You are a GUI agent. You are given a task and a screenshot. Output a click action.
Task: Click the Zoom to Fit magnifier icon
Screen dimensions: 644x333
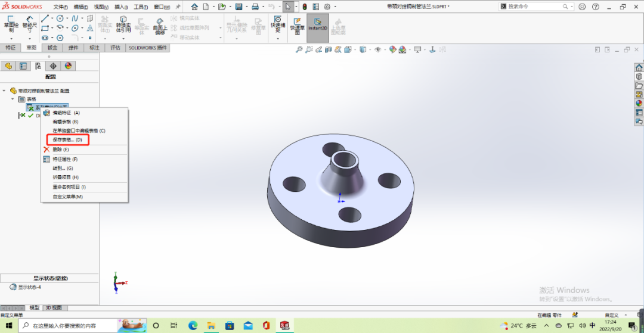[299, 50]
